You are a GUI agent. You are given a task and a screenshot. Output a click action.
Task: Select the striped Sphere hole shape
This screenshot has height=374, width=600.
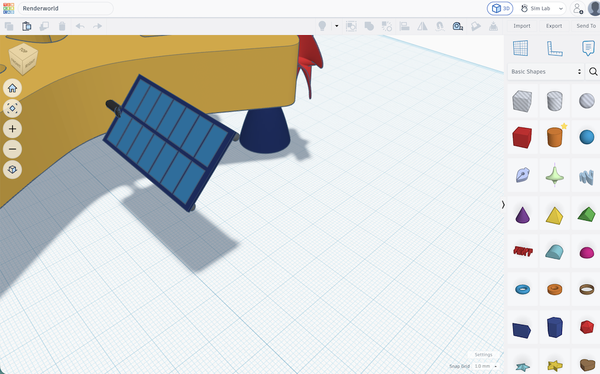(x=587, y=101)
